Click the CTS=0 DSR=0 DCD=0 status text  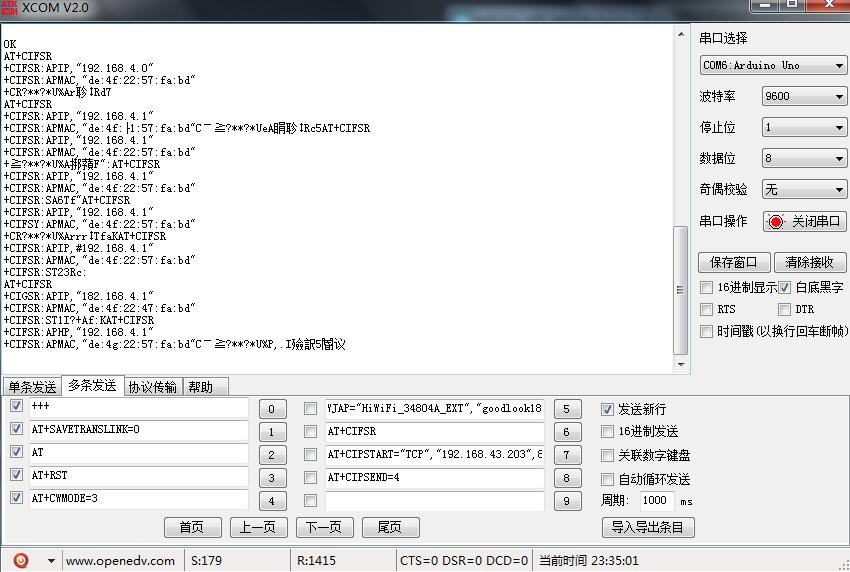(464, 561)
